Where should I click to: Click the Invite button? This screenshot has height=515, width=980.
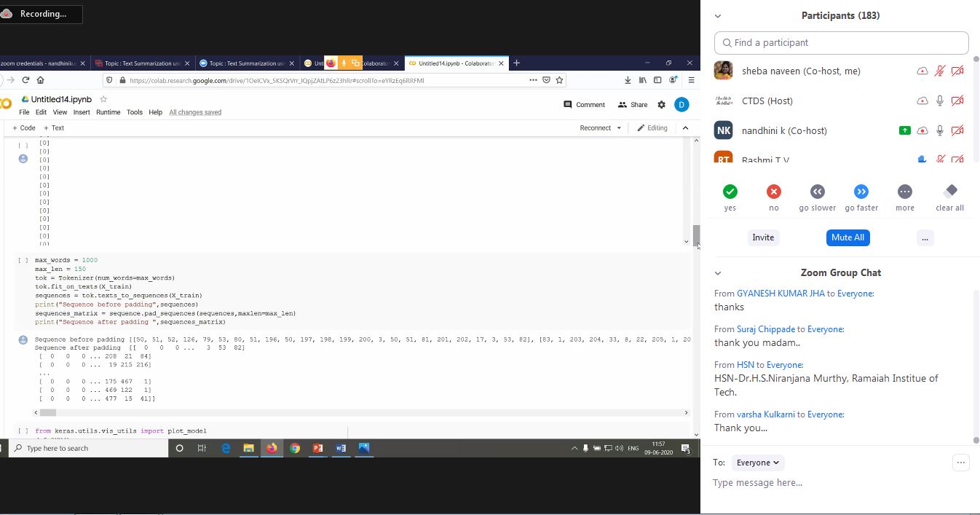763,237
